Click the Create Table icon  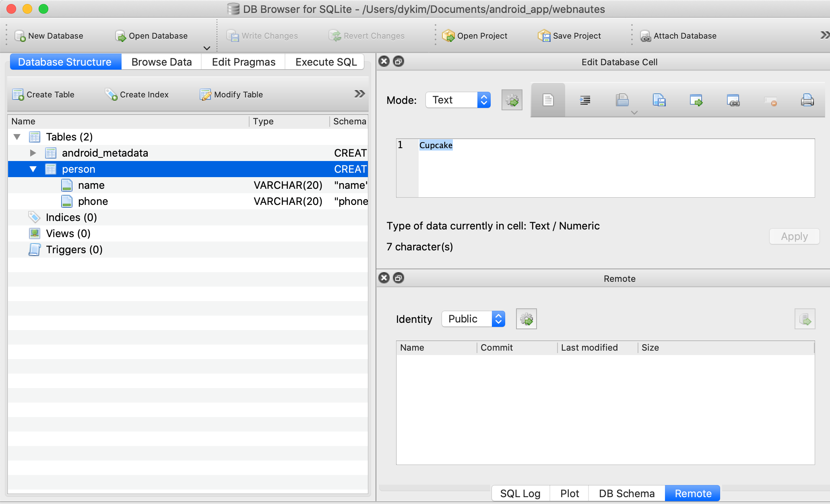[x=19, y=95]
